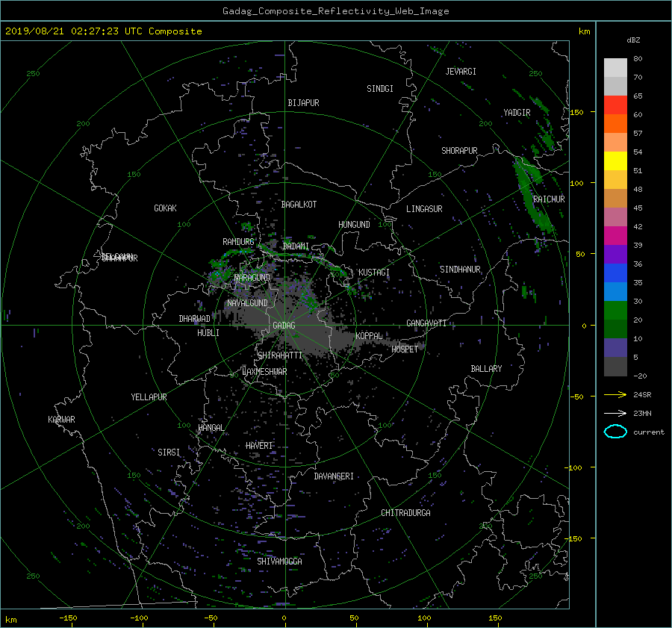Click the '23MN' legend label
The width and height of the screenshot is (672, 628).
[642, 413]
